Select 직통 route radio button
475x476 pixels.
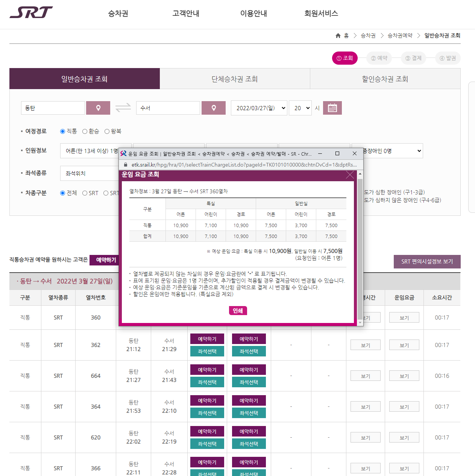pos(63,131)
